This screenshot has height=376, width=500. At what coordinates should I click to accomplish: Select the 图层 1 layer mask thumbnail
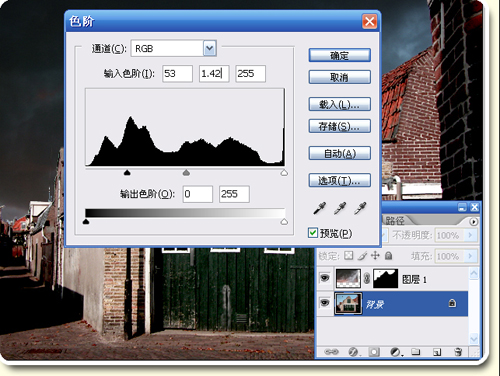click(x=385, y=278)
